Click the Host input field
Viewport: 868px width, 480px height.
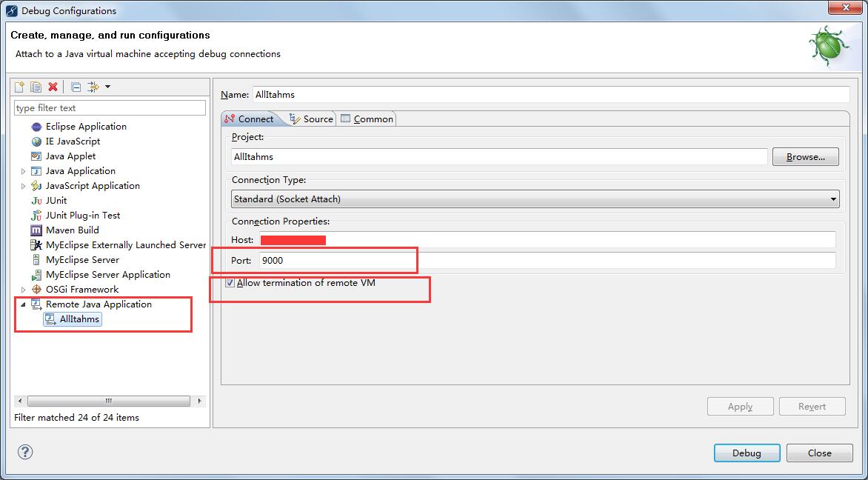pos(547,240)
